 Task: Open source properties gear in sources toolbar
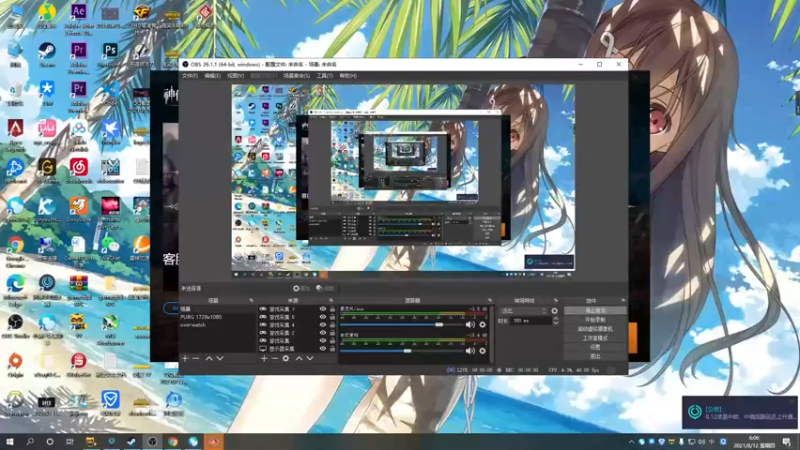(x=286, y=359)
